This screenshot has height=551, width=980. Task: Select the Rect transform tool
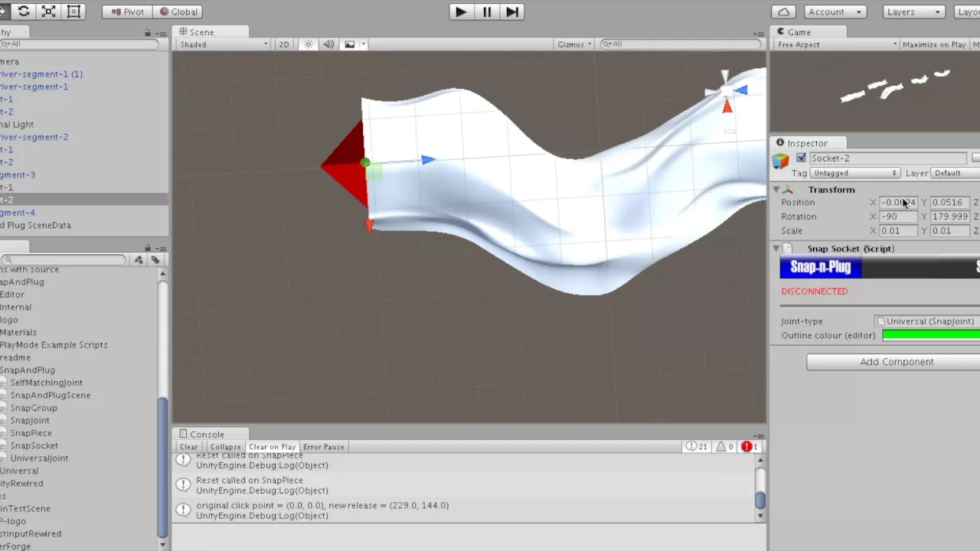tap(73, 11)
